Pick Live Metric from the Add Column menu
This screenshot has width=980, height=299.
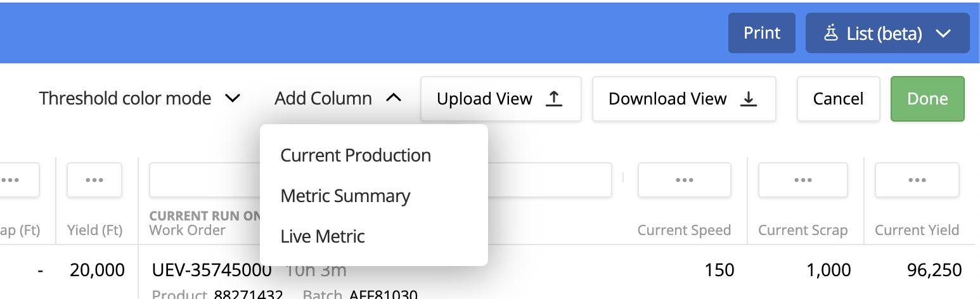pyautogui.click(x=323, y=237)
